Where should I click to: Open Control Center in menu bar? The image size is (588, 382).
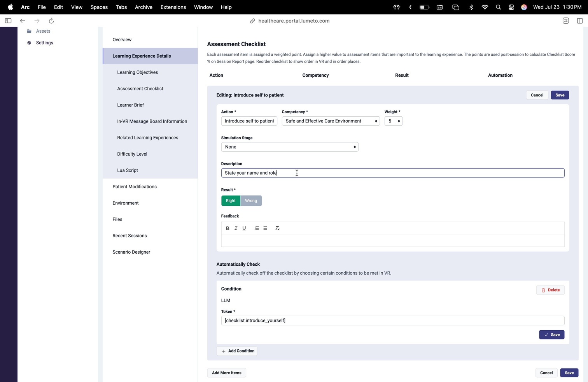(511, 7)
